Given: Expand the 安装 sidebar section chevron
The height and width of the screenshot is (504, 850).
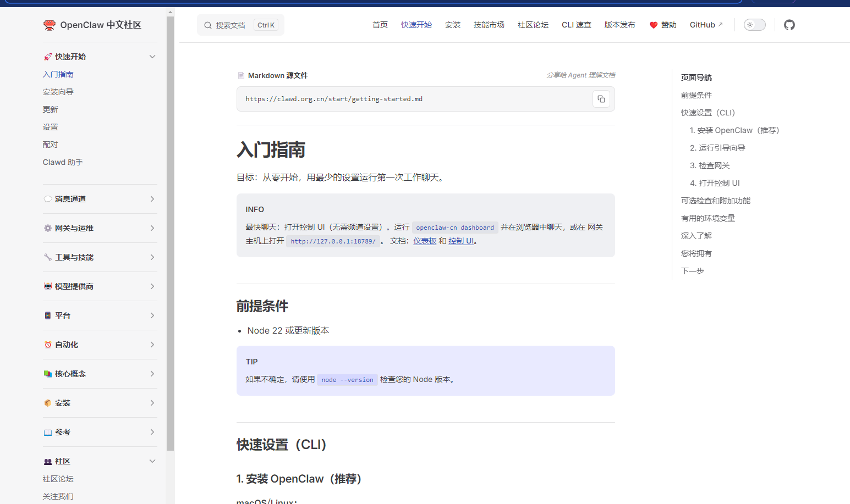Looking at the screenshot, I should 152,403.
